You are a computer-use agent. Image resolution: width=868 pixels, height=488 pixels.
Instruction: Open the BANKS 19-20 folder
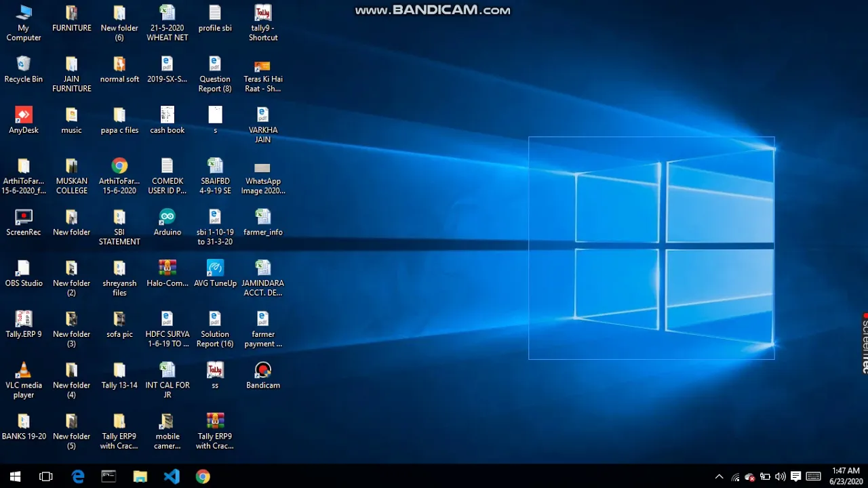click(x=24, y=426)
